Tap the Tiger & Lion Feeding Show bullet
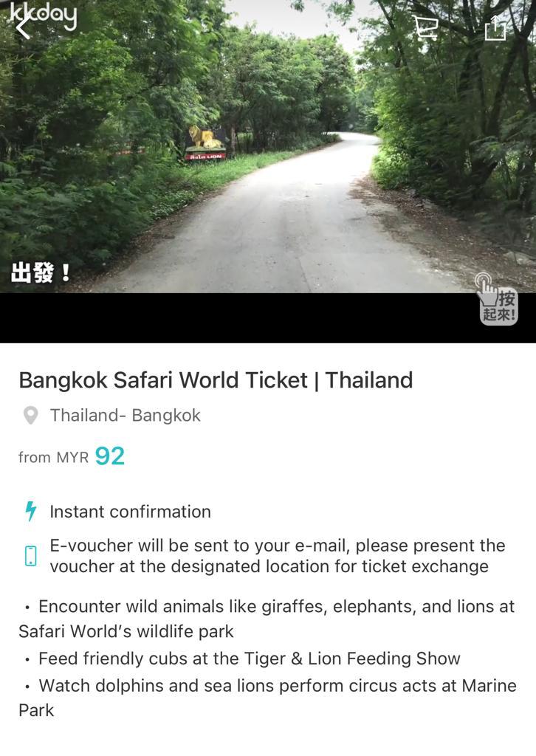This screenshot has height=756, width=536. pos(250,659)
